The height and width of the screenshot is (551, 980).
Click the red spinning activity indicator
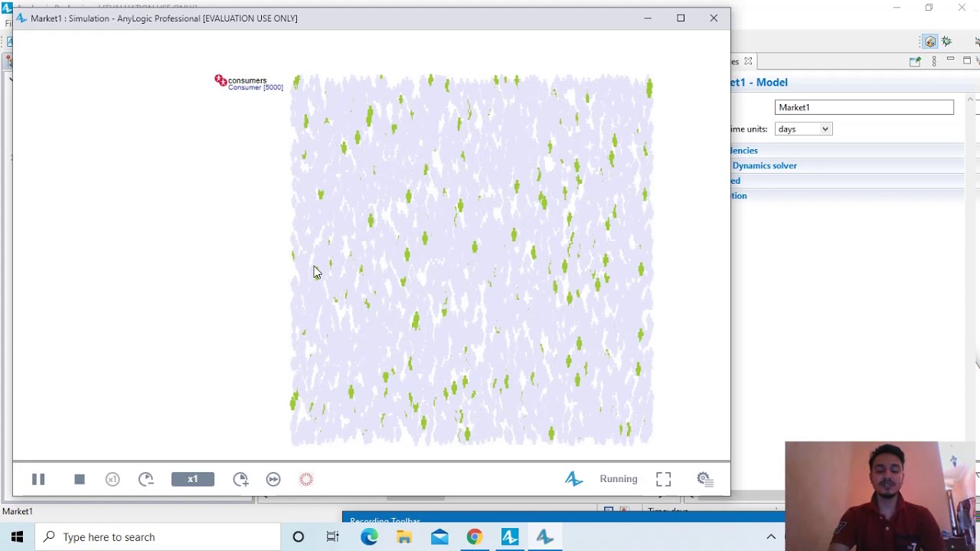[306, 479]
